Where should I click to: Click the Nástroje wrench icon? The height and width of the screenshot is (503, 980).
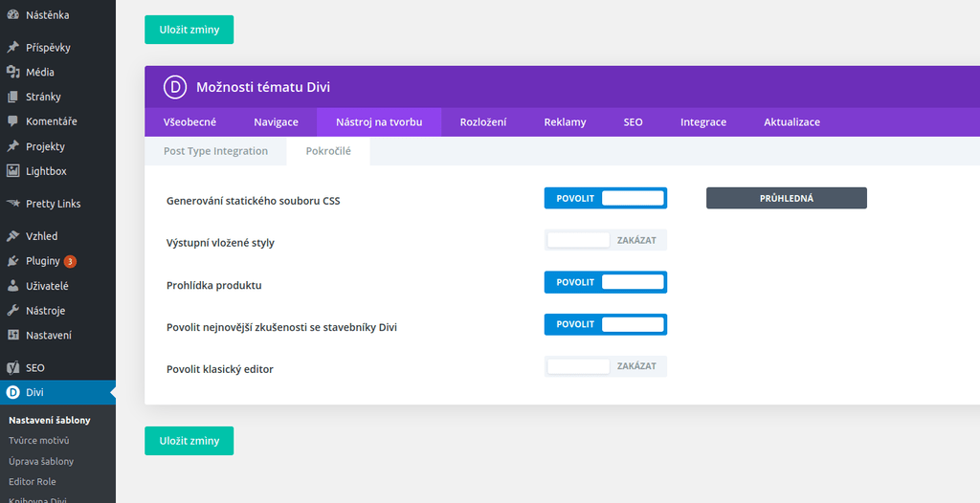[x=12, y=311]
